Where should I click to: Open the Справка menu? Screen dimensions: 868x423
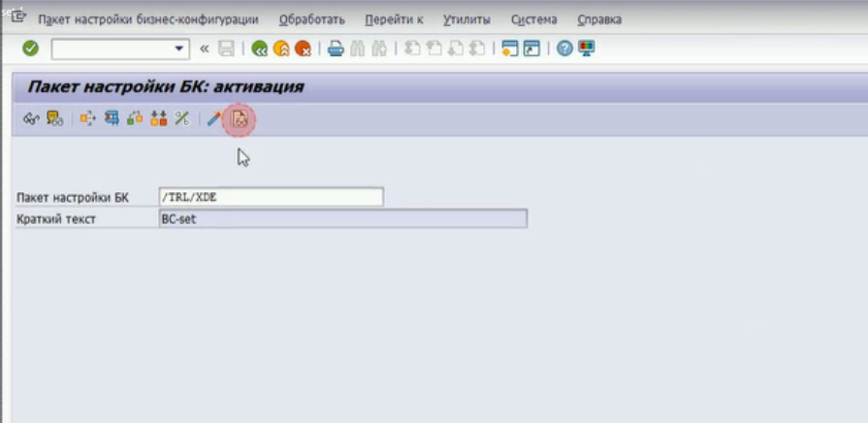(x=598, y=19)
